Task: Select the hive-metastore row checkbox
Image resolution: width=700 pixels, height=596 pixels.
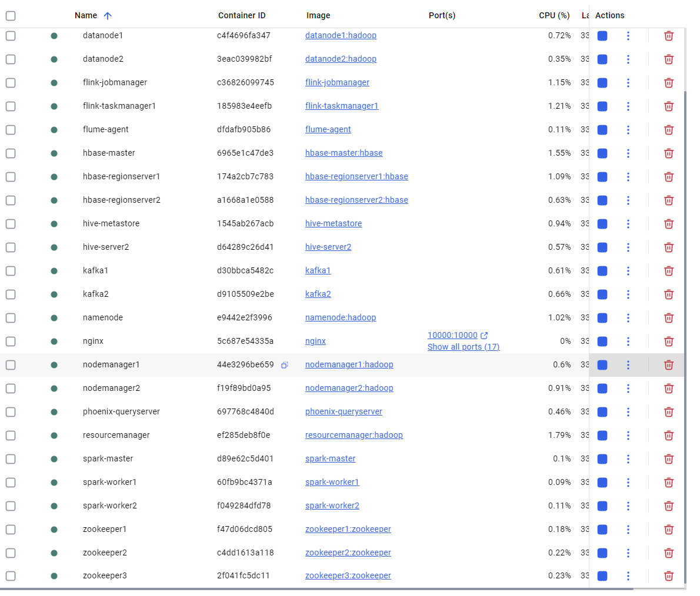Action: coord(10,224)
